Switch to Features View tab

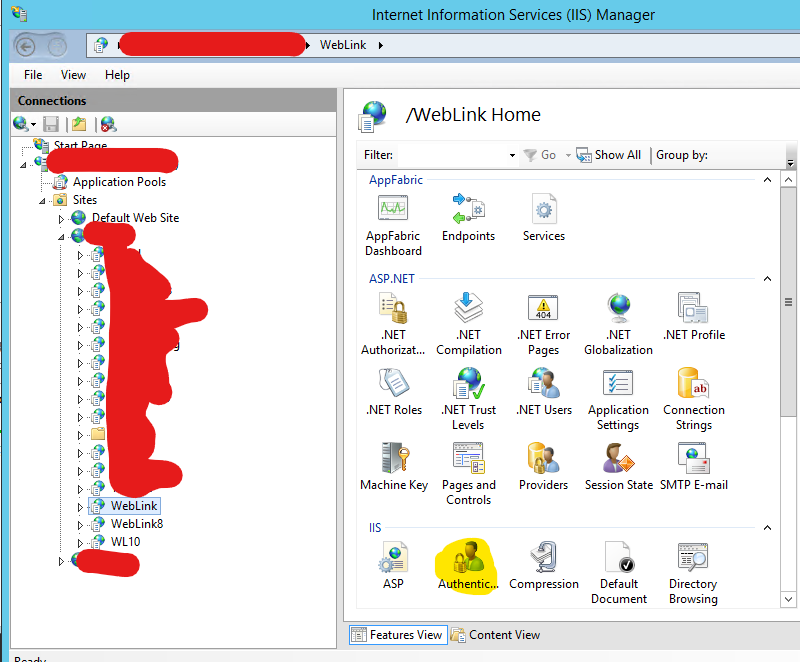[398, 635]
